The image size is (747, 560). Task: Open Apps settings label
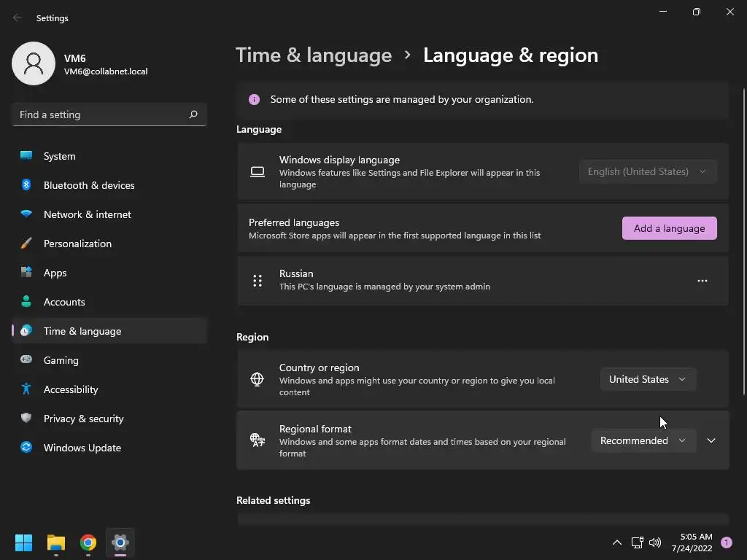(x=55, y=273)
